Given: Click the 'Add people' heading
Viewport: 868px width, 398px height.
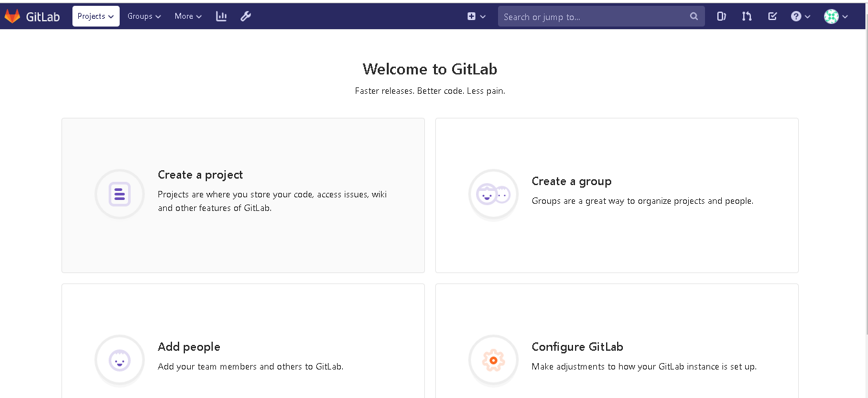Looking at the screenshot, I should click(x=189, y=347).
